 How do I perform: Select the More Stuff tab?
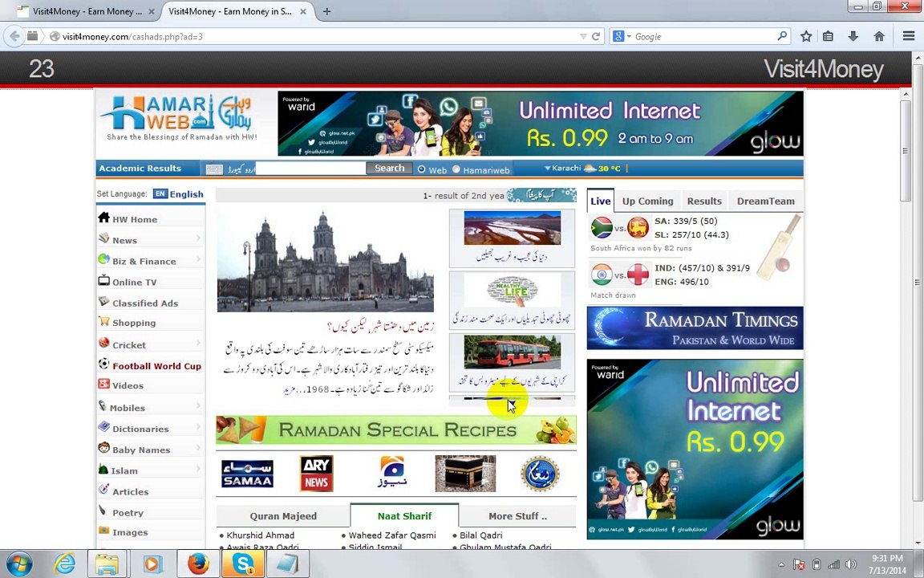pyautogui.click(x=517, y=516)
